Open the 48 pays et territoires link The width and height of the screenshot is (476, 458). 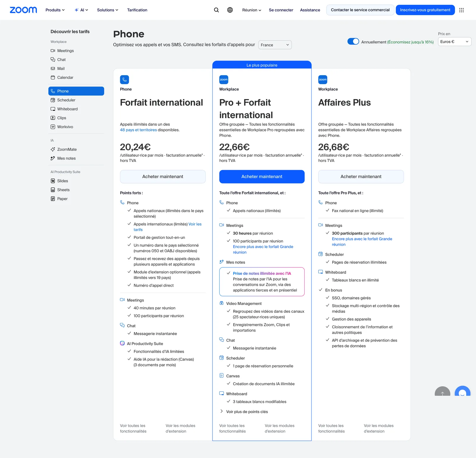[x=138, y=130]
